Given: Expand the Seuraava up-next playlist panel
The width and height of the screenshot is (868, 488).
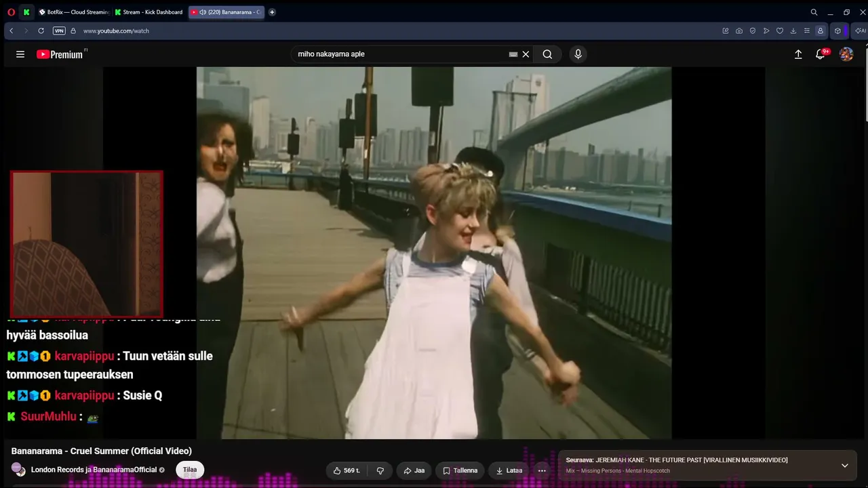Looking at the screenshot, I should coord(844,466).
